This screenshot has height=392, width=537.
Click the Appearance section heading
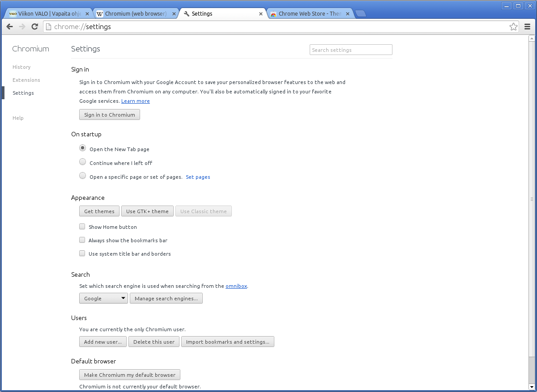[88, 198]
